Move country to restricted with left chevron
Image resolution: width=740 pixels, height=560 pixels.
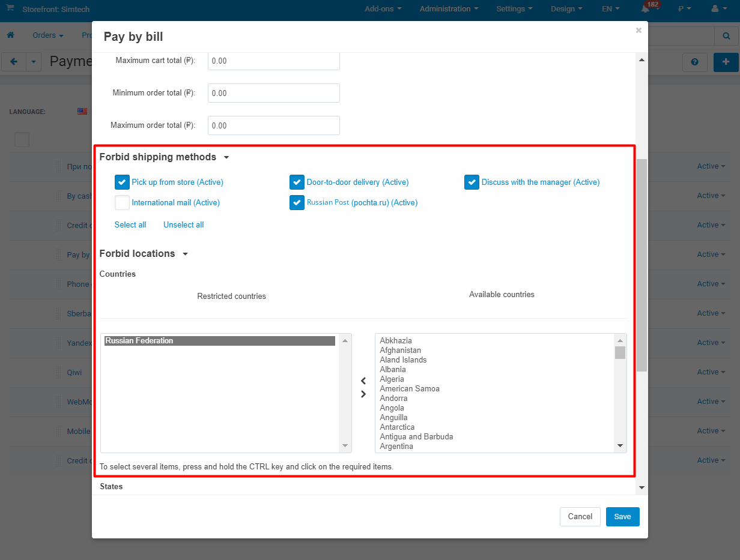(363, 381)
